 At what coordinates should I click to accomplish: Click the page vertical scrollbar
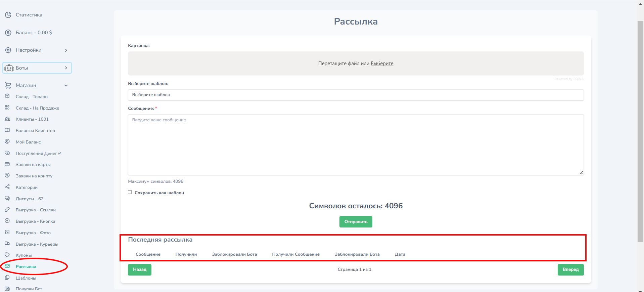click(640, 131)
